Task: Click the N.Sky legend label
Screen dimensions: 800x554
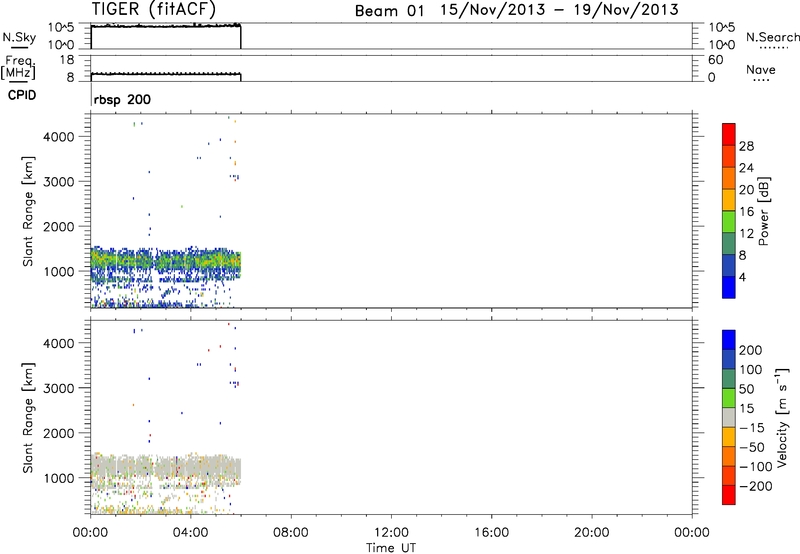Action: 19,37
